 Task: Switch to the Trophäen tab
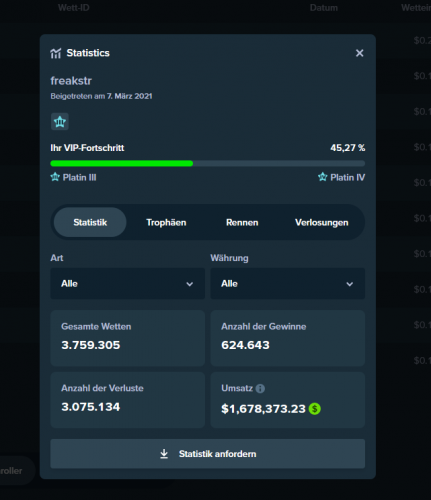click(166, 222)
